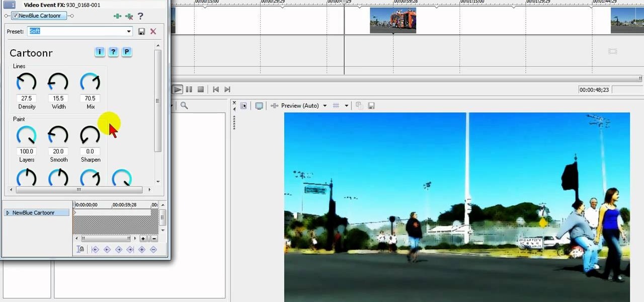This screenshot has height=302, width=644.
Task: Open the grid overlay dropdown arrow
Action: click(x=347, y=106)
